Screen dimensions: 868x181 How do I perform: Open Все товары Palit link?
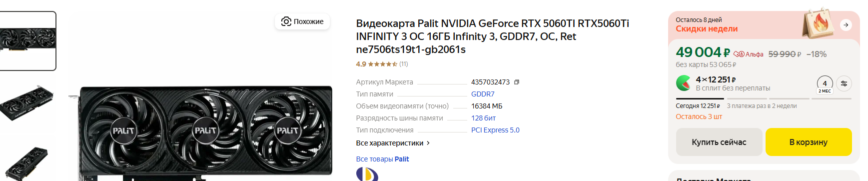click(x=382, y=159)
